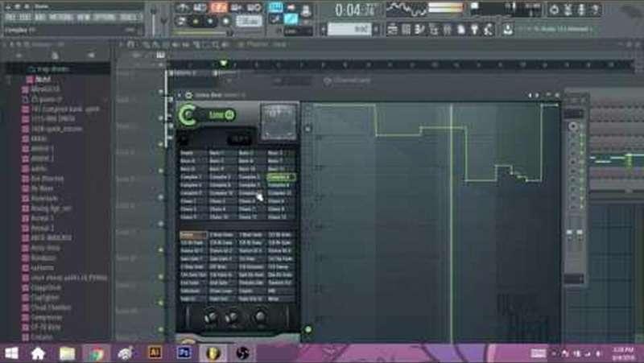Select the playlist Slip tool
The image size is (644, 363).
[186, 44]
